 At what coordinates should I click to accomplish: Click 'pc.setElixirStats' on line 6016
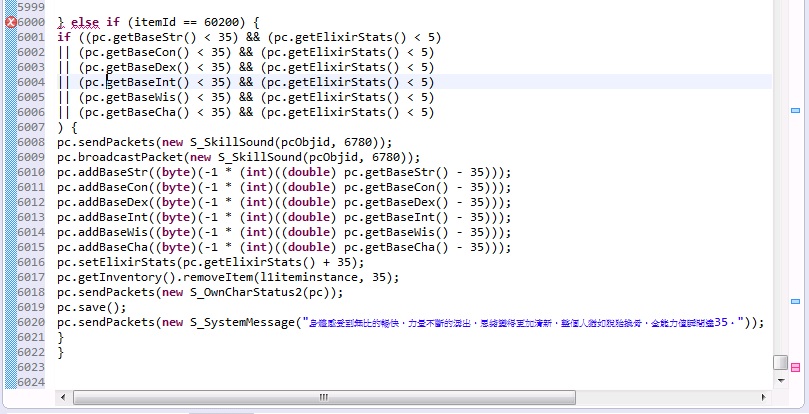[116, 262]
